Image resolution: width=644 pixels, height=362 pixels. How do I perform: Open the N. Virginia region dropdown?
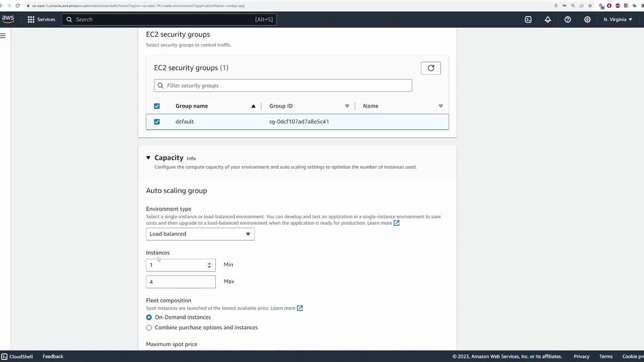[x=617, y=20]
